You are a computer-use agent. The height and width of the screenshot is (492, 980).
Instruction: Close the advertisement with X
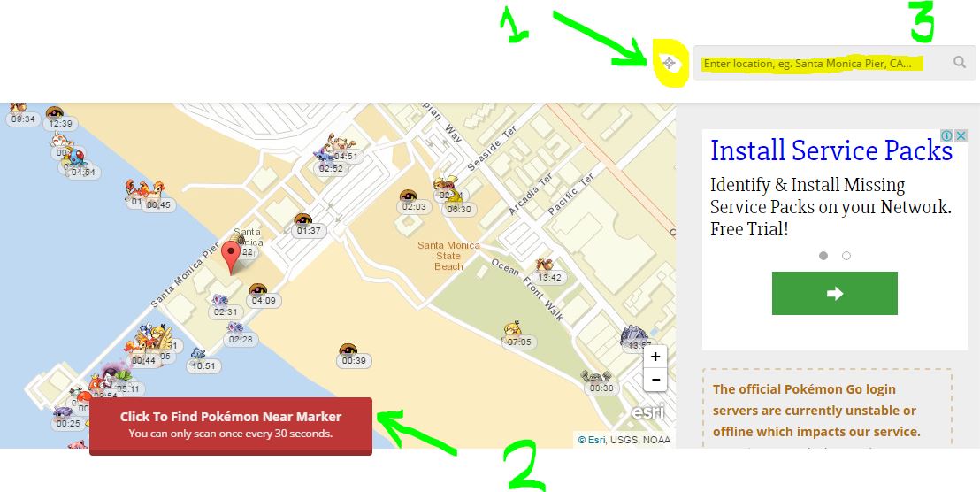pyautogui.click(x=961, y=135)
